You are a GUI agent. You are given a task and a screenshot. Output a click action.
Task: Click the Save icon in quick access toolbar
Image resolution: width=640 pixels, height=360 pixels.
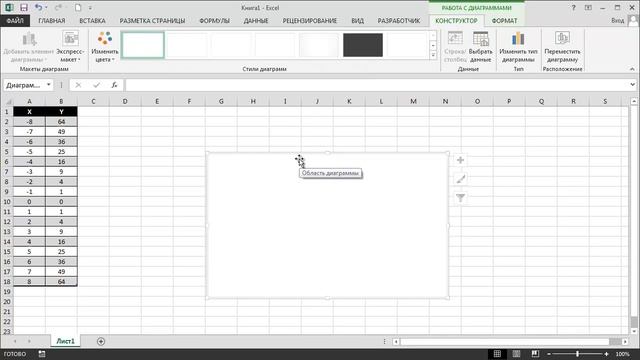click(x=24, y=8)
